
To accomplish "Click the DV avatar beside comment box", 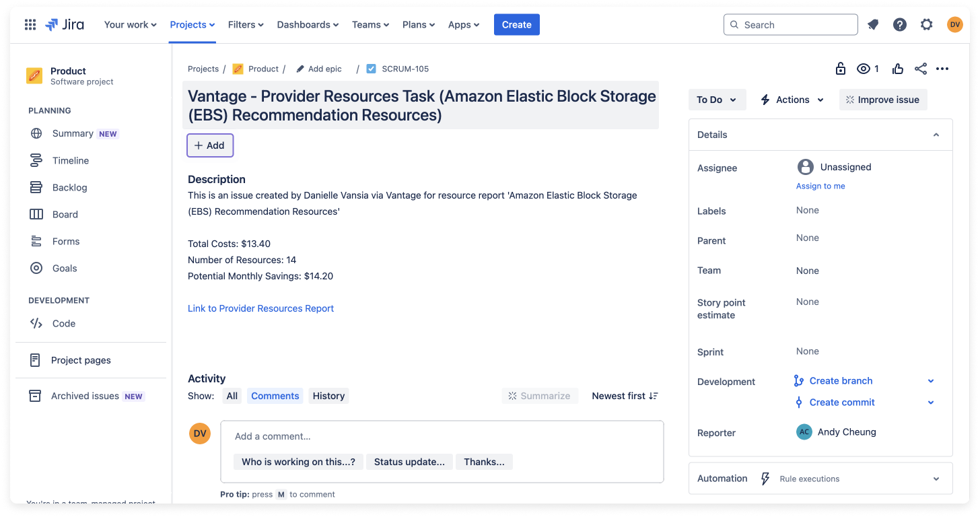I will coord(200,434).
